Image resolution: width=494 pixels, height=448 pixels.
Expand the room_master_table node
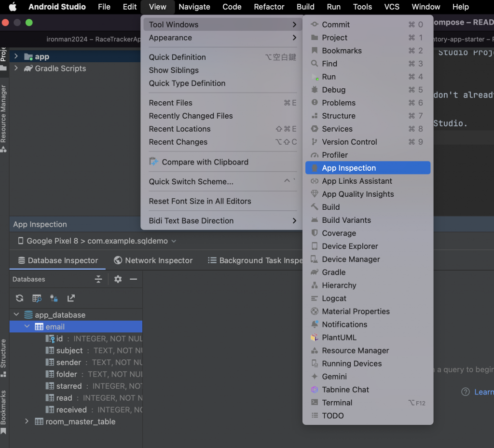click(27, 421)
